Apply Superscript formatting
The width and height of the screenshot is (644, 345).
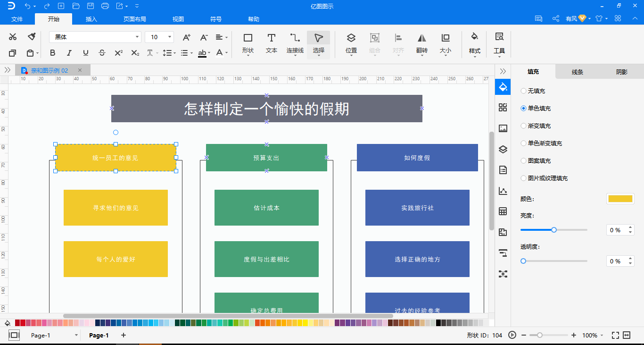119,53
